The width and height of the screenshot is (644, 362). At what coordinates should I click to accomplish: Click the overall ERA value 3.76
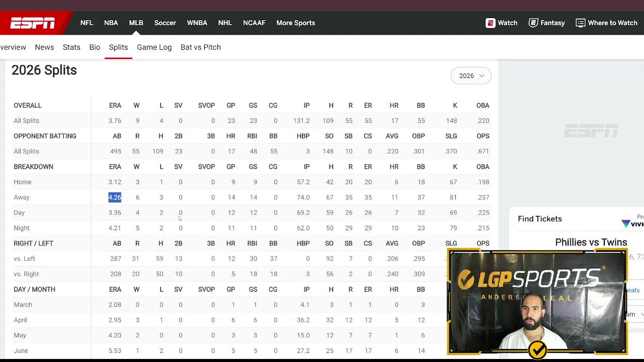pos(115,121)
